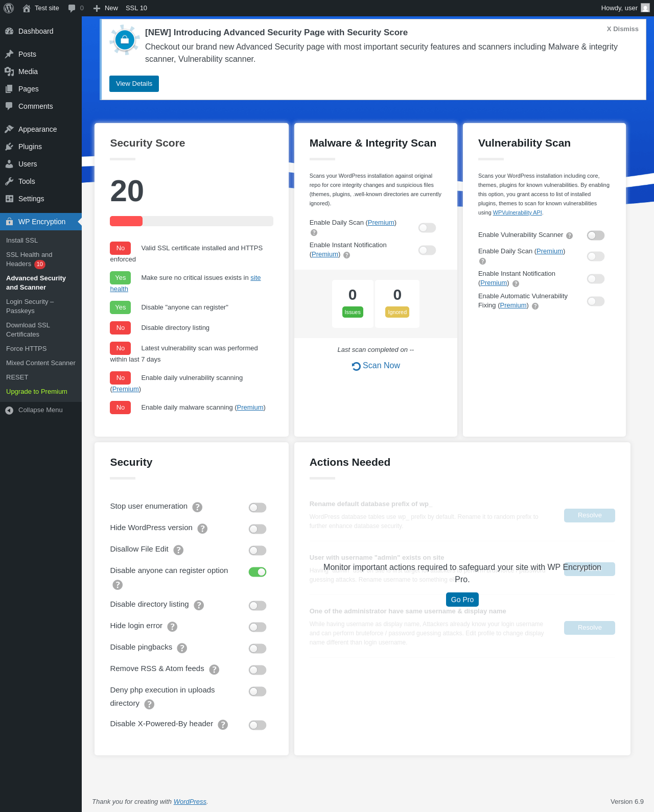Turn on Deny php execution in uploads
654x812 pixels.
258,691
